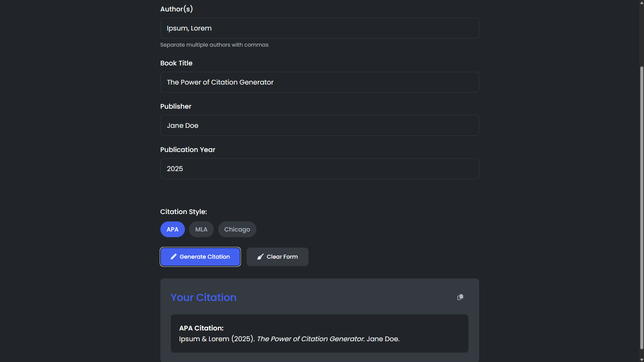Copy citation using the clipboard icon
This screenshot has height=362, width=644.
coord(460,297)
